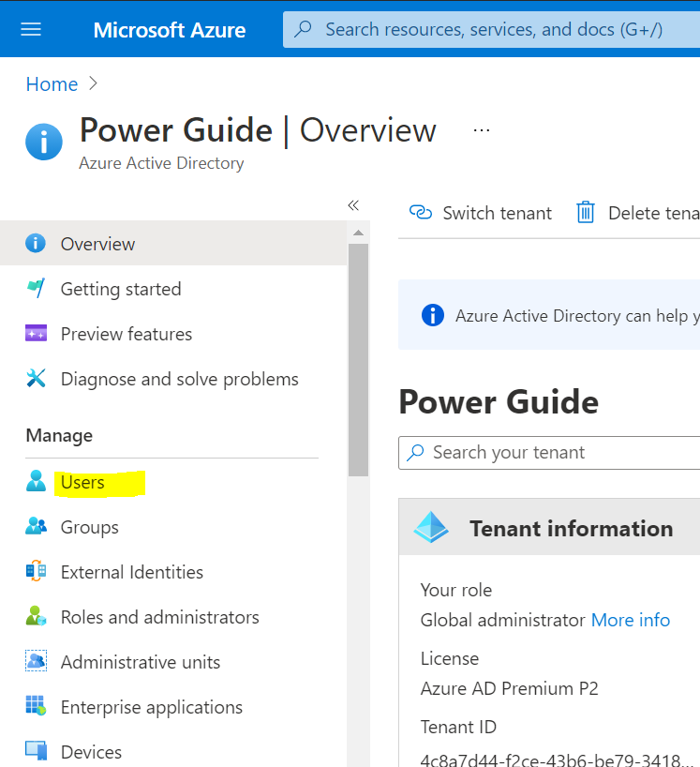The width and height of the screenshot is (700, 767).
Task: Click the Azure Active Directory subtitle
Action: click(x=161, y=163)
